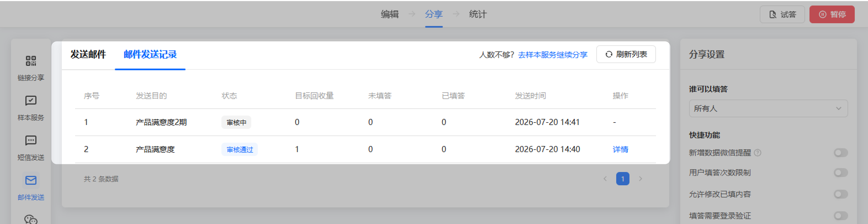Toggle 用户填答次数限制 switch
Screen dimensions: 868x224
[x=841, y=173]
